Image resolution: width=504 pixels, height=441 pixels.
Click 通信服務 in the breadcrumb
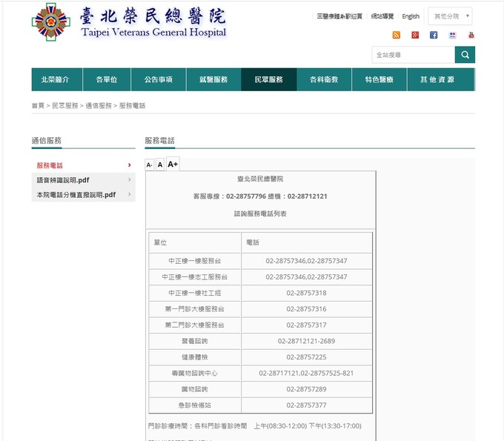tap(99, 105)
